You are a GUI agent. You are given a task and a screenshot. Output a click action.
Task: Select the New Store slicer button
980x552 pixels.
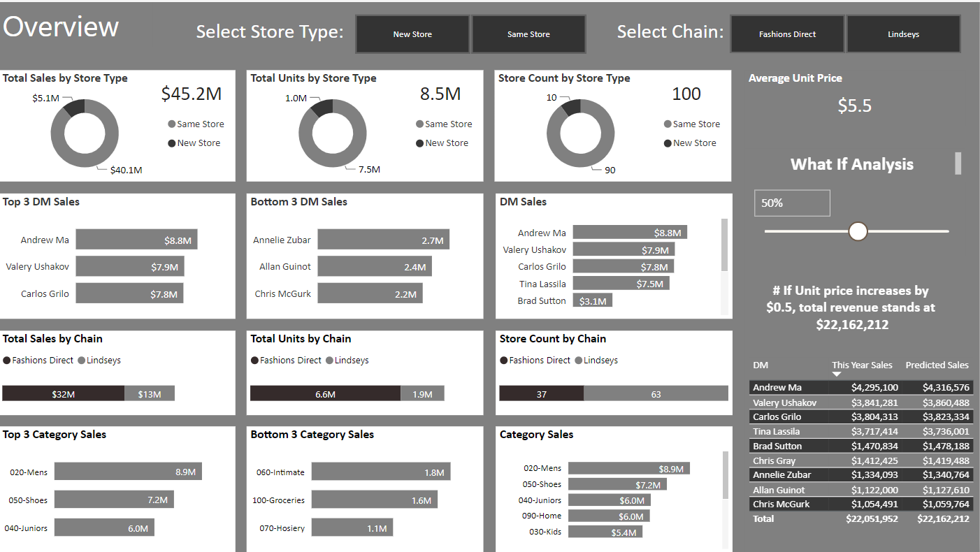point(412,34)
